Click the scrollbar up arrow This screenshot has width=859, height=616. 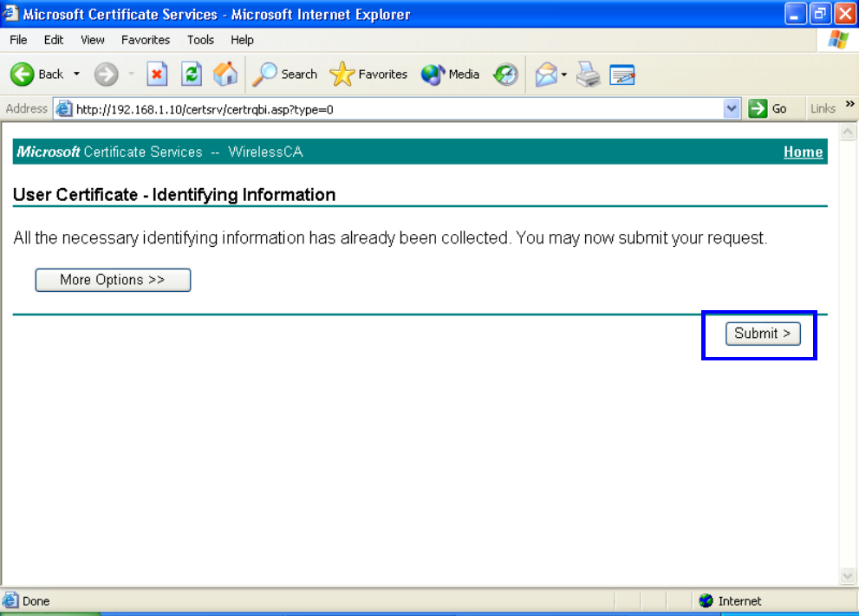tap(848, 132)
